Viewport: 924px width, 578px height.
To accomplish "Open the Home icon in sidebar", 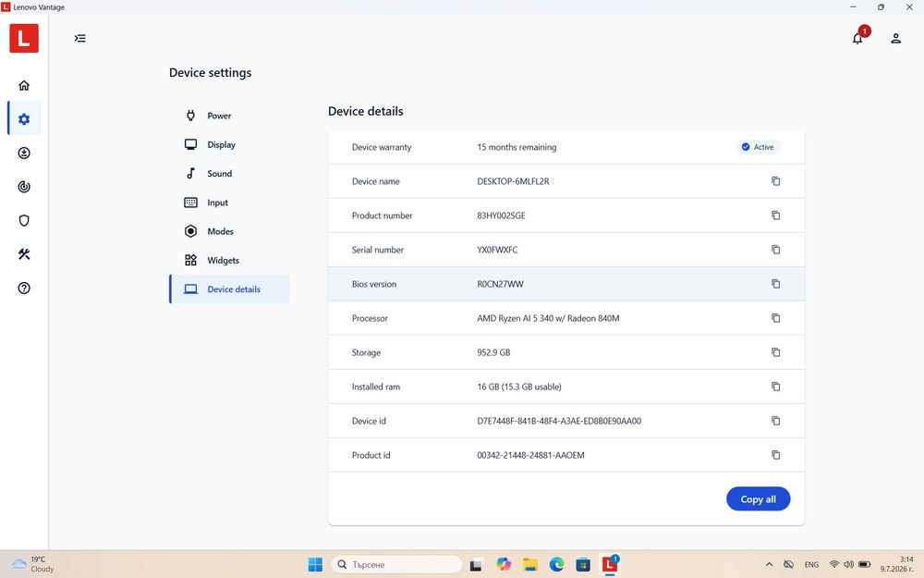I will coord(24,85).
